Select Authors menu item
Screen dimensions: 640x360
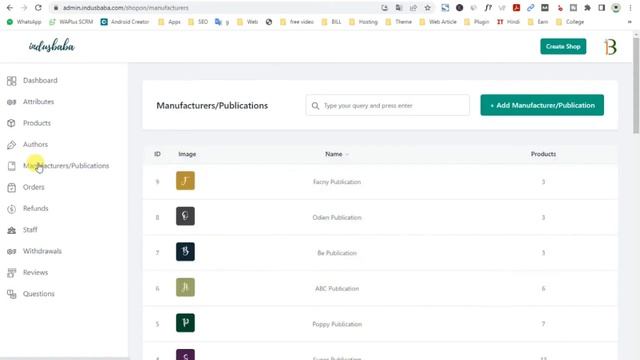tap(35, 144)
